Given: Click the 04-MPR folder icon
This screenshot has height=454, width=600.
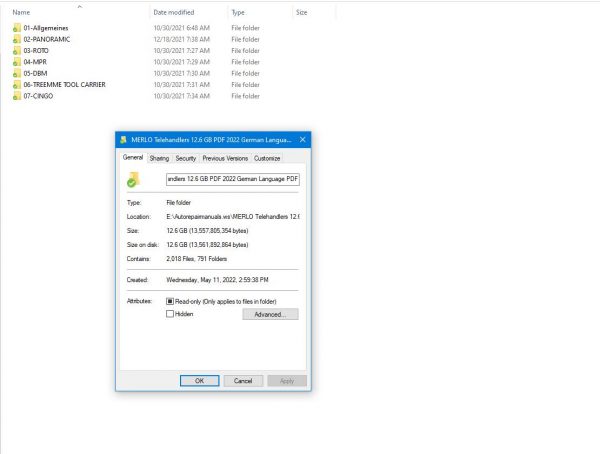Looking at the screenshot, I should (16, 62).
